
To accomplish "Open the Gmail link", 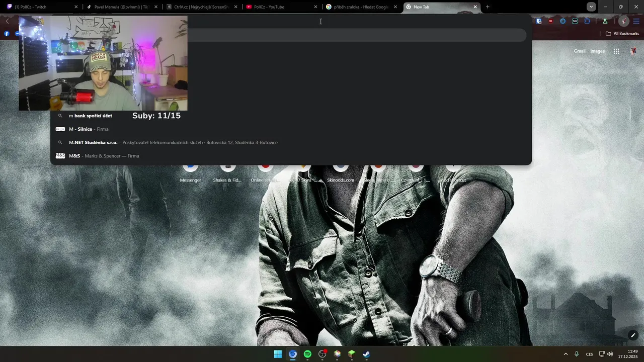I will tap(580, 51).
